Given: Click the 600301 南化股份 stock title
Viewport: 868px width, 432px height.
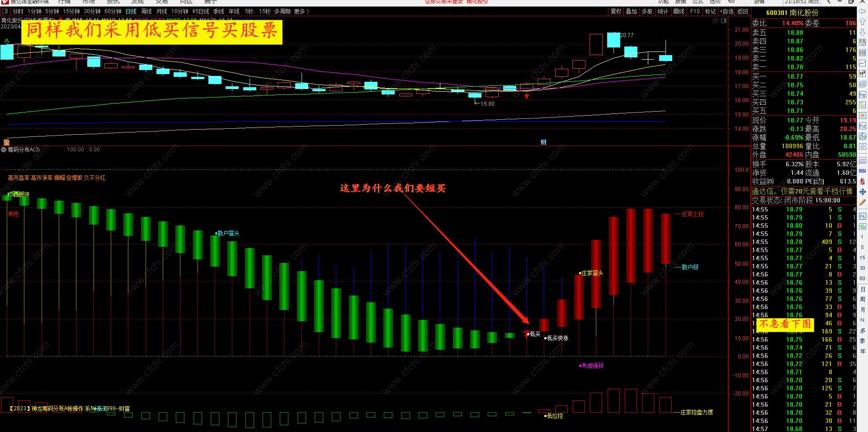Looking at the screenshot, I should tap(792, 13).
